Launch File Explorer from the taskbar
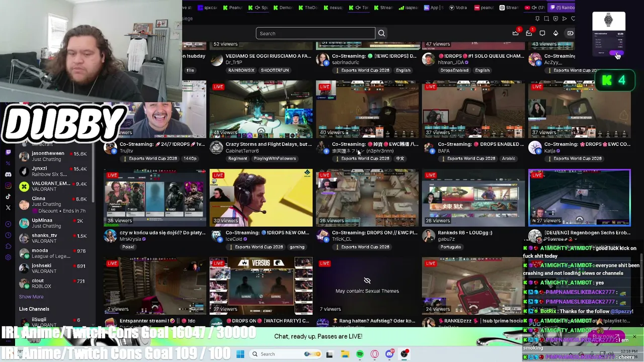This screenshot has width=644, height=362. (345, 354)
